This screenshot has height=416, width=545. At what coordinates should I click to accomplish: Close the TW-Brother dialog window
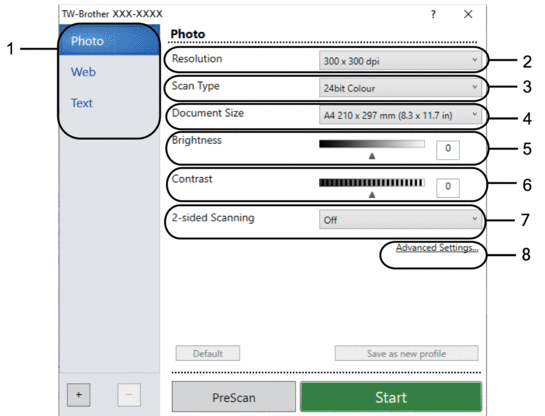coord(468,14)
